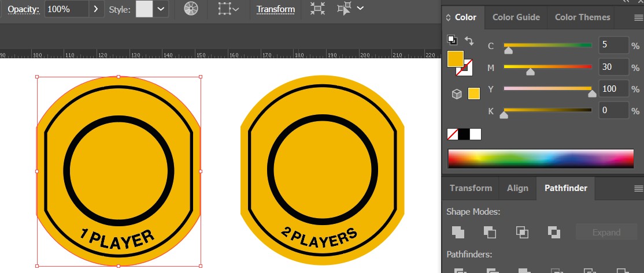644x273 pixels.
Task: Open the Color panel options menu icon
Action: (638, 18)
